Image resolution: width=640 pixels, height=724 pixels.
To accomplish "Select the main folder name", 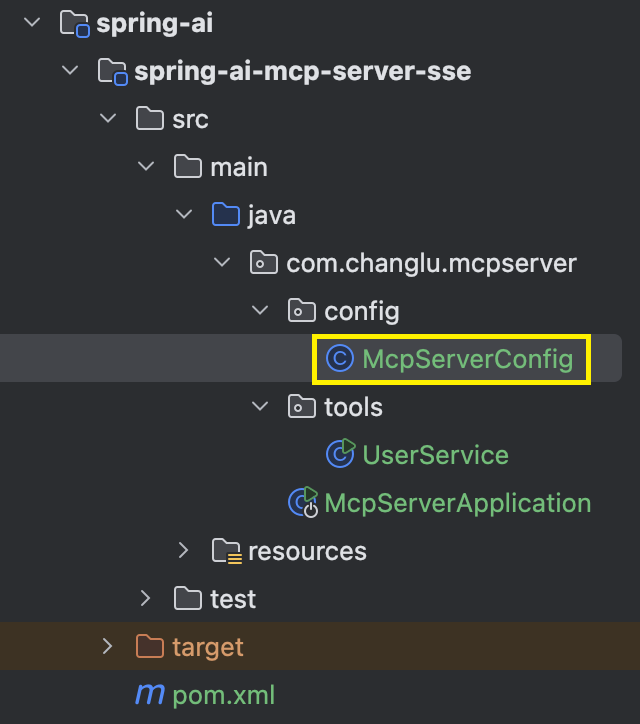I will pos(239,167).
